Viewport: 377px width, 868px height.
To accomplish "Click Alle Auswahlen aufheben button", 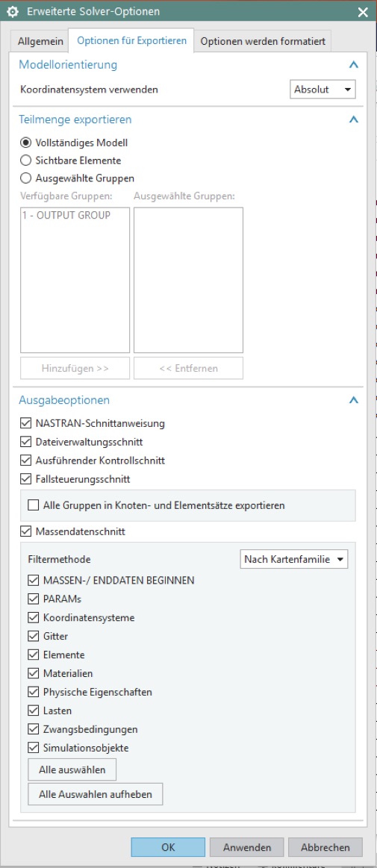I will coord(96,794).
